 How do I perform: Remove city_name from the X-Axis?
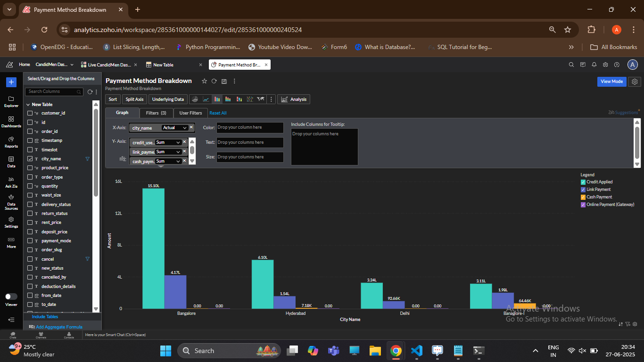tap(191, 127)
